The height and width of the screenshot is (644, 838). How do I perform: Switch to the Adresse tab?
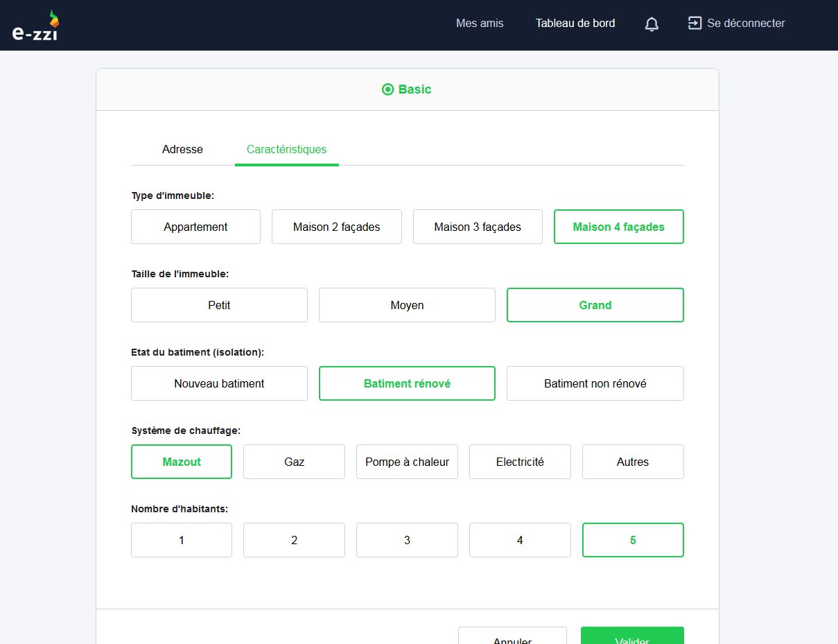point(182,149)
